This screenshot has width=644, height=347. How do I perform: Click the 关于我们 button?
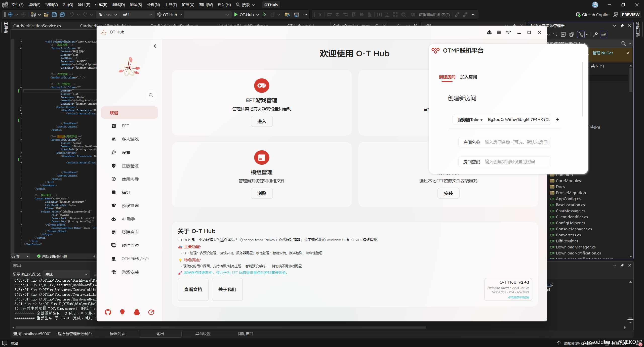pyautogui.click(x=227, y=289)
